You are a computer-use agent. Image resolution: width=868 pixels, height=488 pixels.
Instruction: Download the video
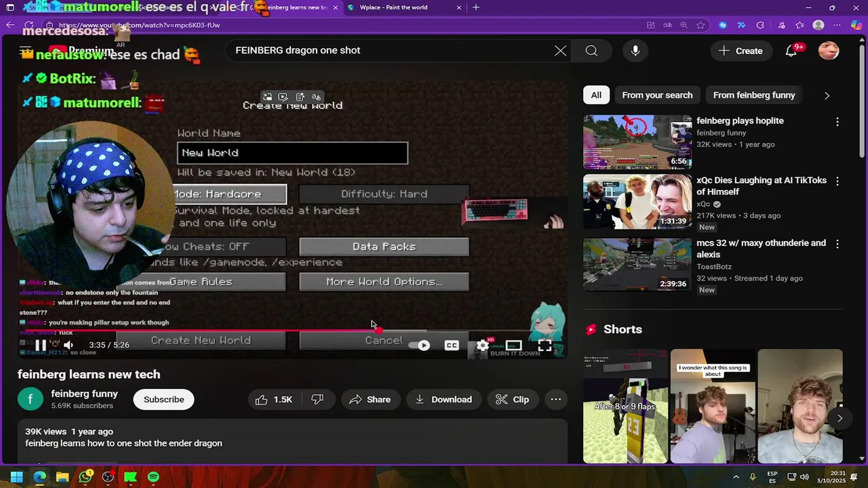pos(443,399)
